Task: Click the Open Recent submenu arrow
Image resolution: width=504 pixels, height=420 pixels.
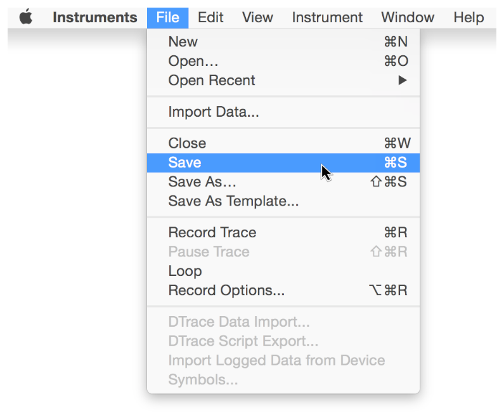Action: pos(402,81)
